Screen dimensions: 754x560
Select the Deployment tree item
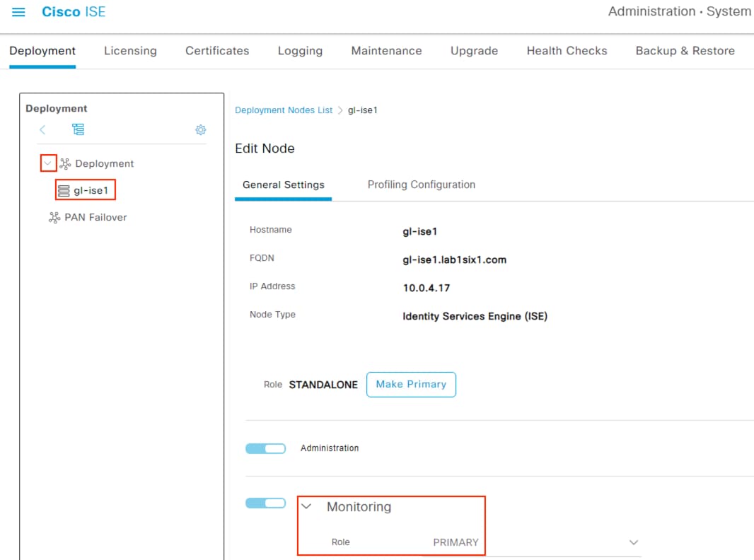coord(105,164)
